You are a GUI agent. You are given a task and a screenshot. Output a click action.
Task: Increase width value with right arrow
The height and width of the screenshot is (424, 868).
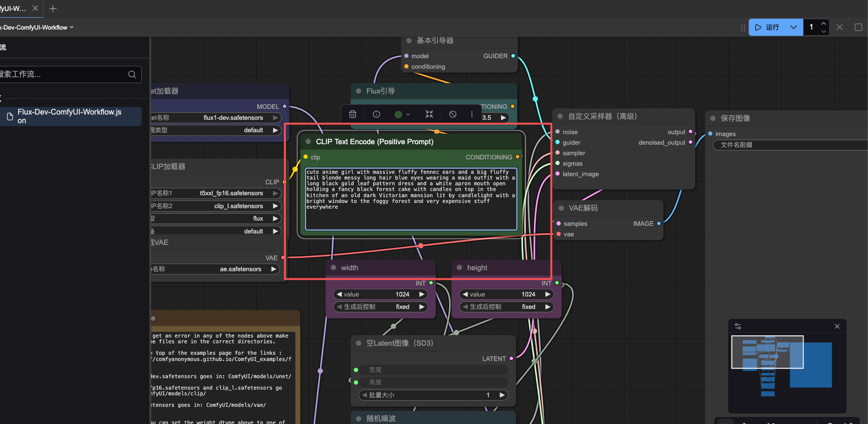(422, 294)
